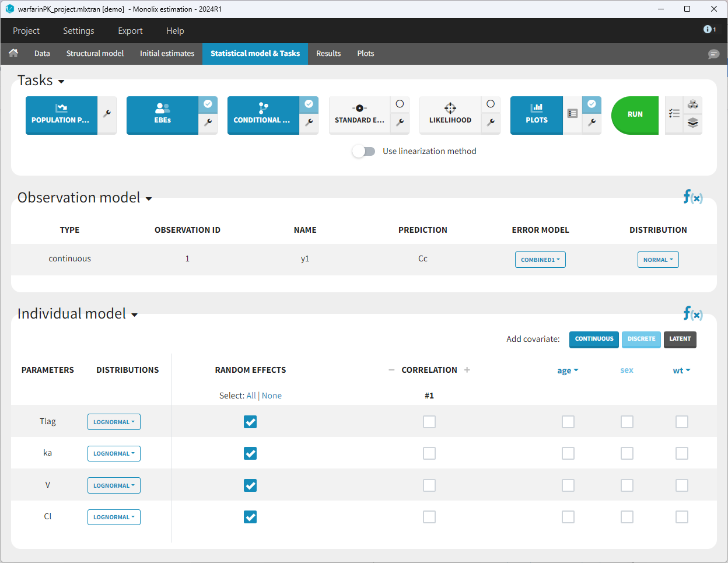The image size is (728, 563).
Task: Click the home icon in navigation bar
Action: pyautogui.click(x=13, y=53)
